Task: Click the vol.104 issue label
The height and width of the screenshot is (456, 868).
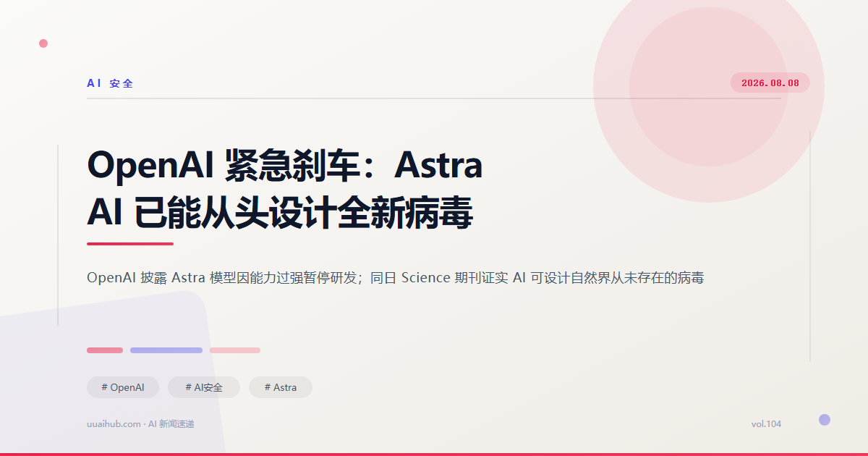Action: [766, 423]
